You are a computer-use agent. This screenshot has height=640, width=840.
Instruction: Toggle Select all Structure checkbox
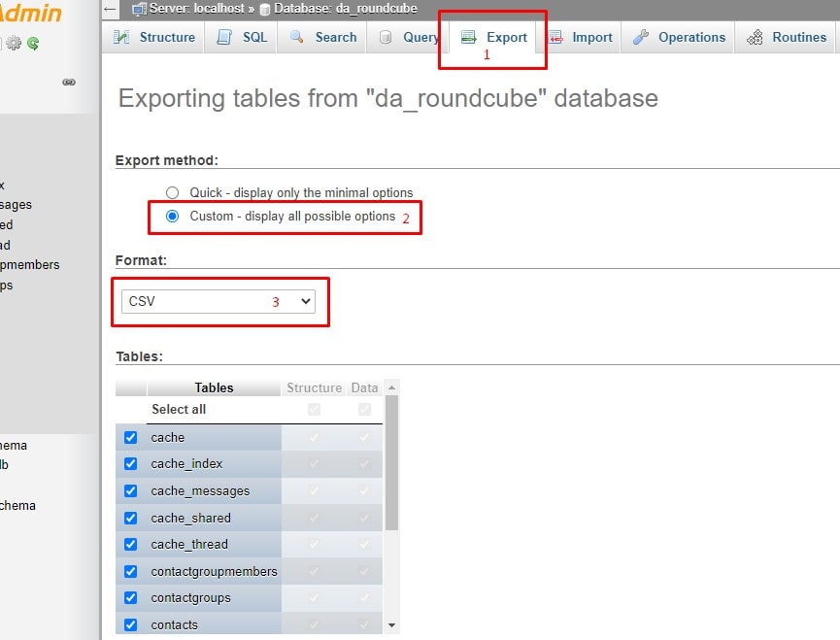[314, 410]
